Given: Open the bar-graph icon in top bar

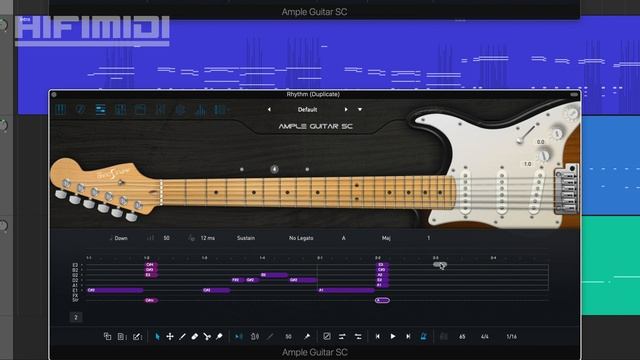Looking at the screenshot, I should pos(200,109).
